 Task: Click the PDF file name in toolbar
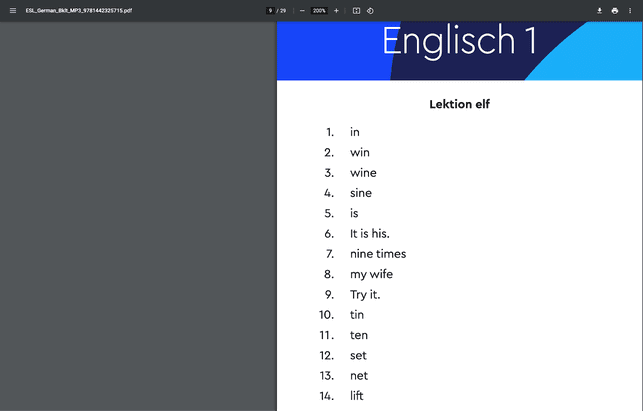tap(78, 10)
